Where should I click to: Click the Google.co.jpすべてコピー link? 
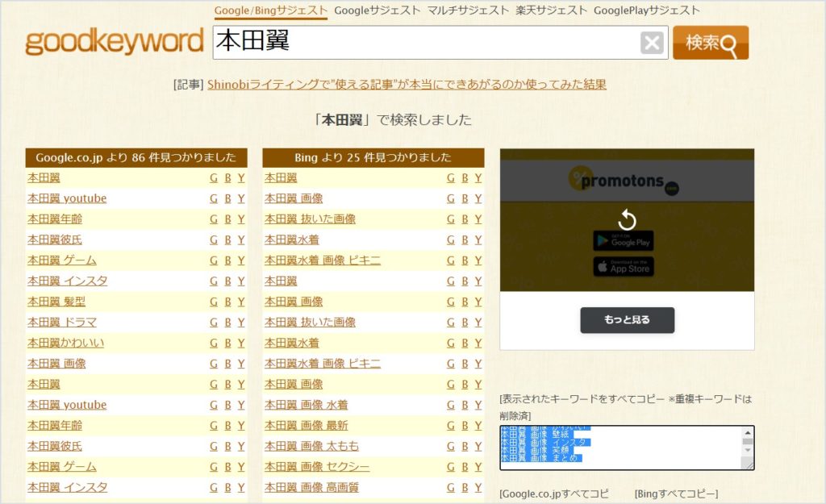tap(554, 494)
